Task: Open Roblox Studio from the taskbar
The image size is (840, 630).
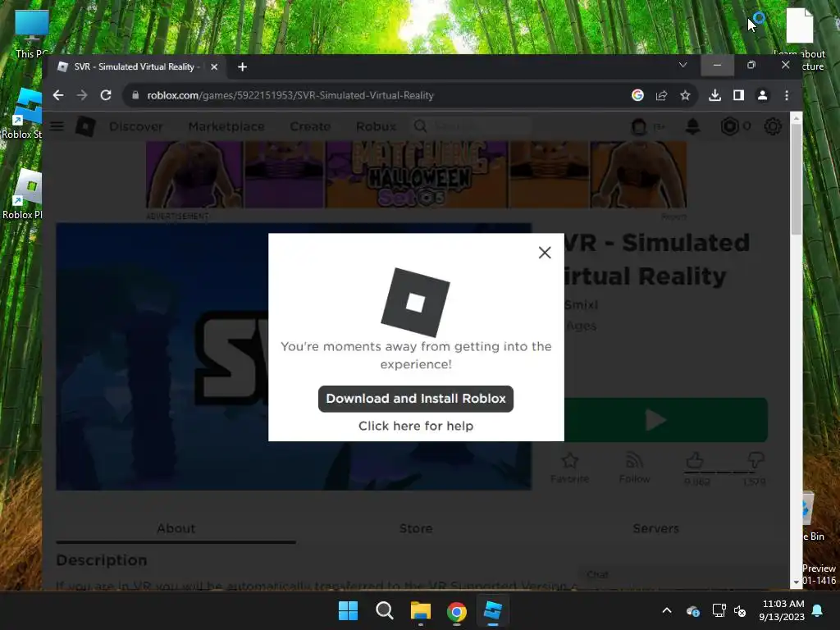Action: pyautogui.click(x=493, y=610)
